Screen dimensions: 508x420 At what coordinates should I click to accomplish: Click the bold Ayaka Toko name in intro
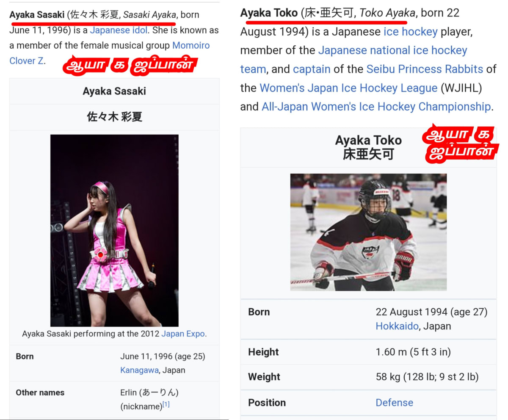point(269,13)
